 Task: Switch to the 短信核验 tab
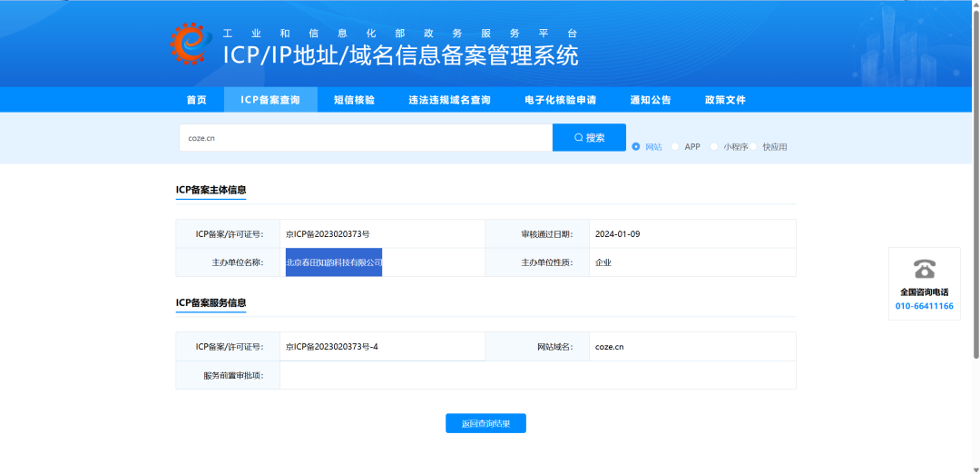(x=355, y=100)
